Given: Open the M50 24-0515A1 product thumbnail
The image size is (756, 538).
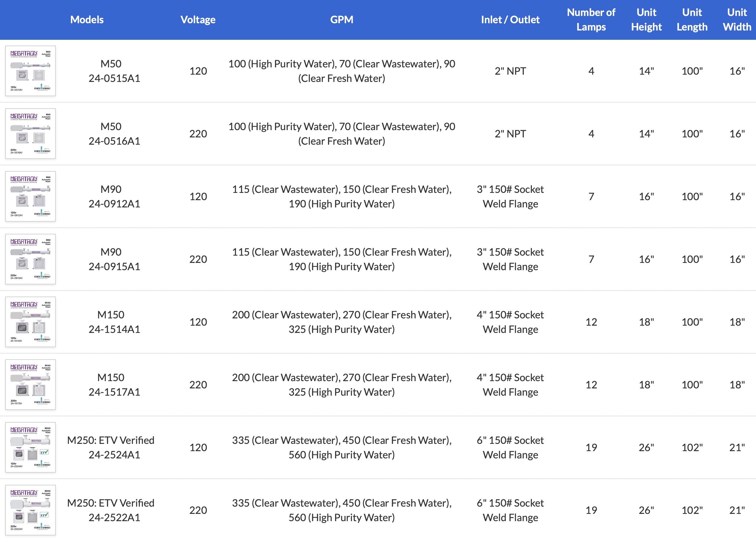Looking at the screenshot, I should tap(30, 71).
